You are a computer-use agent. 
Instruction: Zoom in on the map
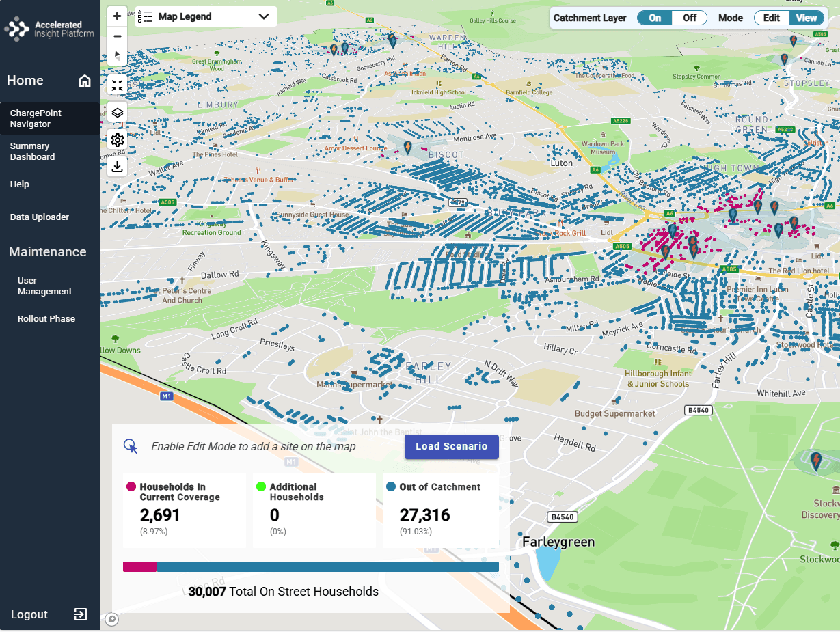tap(118, 16)
